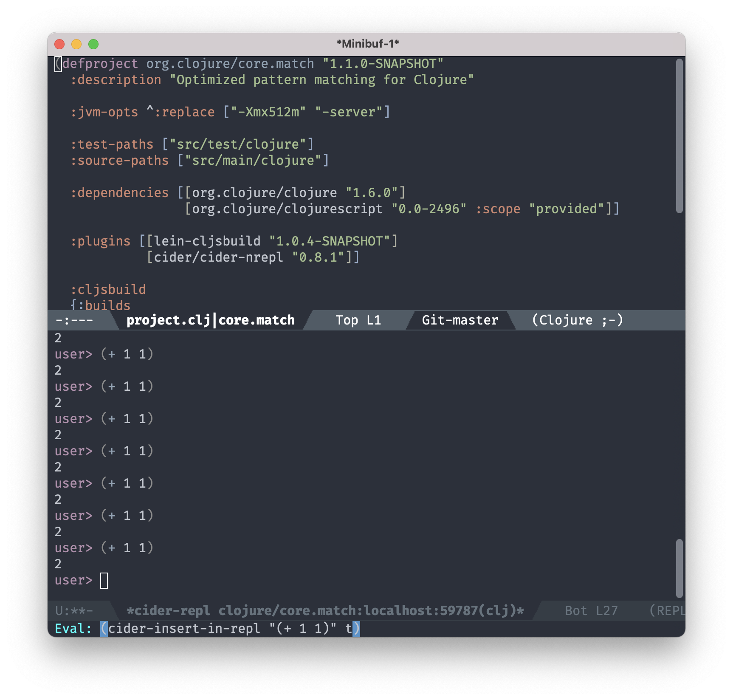Image resolution: width=733 pixels, height=700 pixels.
Task: Click the lein-cljsbuild plugin name
Action: click(207, 241)
